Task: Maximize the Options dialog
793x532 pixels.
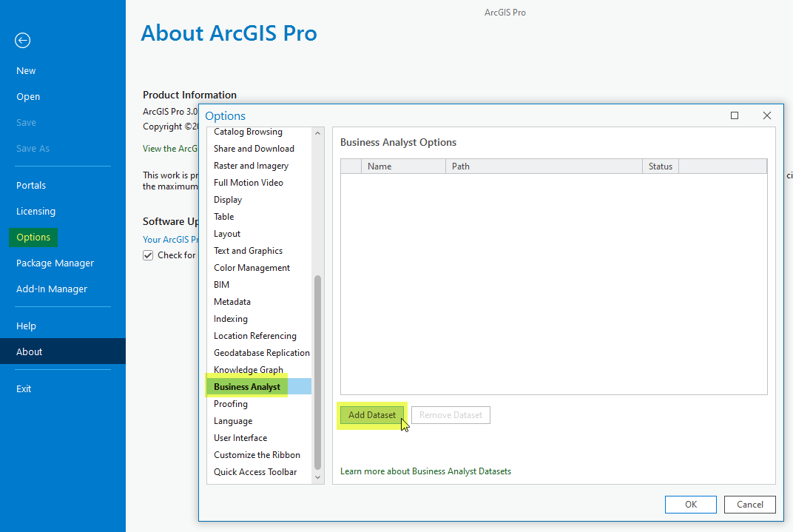Action: [735, 116]
